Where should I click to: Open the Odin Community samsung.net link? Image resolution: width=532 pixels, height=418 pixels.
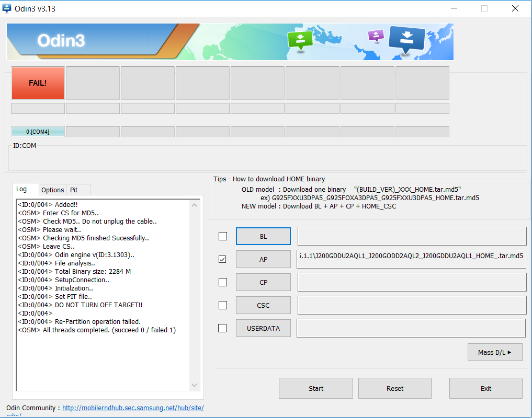[x=133, y=408]
